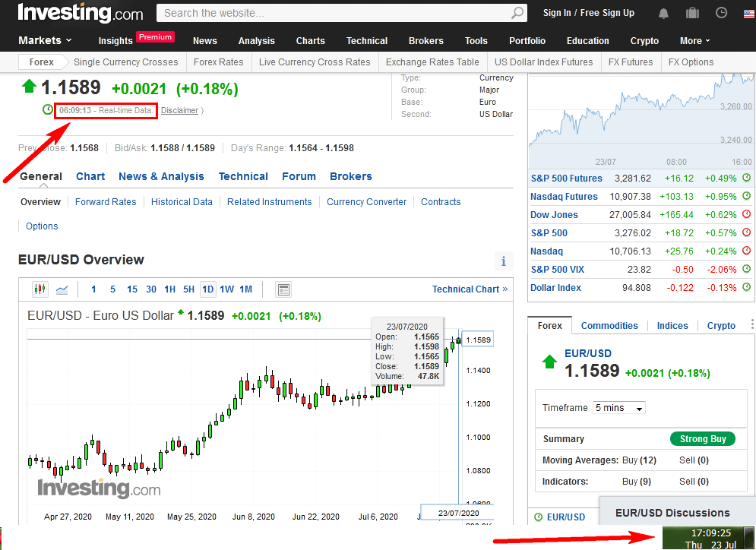Screen dimensions: 756x550
Task: Switch to the Technical instrument tab
Action: click(x=243, y=176)
